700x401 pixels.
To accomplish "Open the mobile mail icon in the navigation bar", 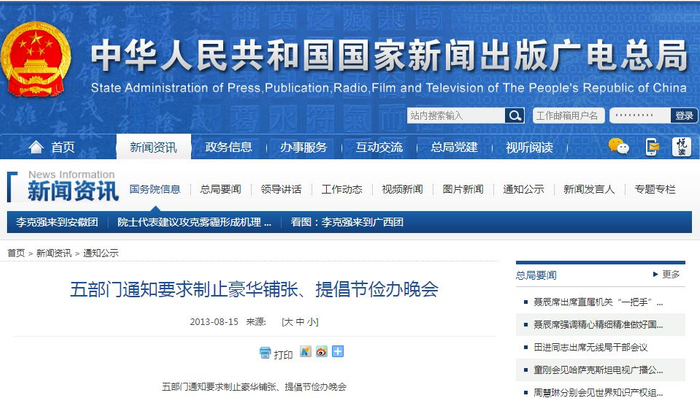I will pos(652,147).
